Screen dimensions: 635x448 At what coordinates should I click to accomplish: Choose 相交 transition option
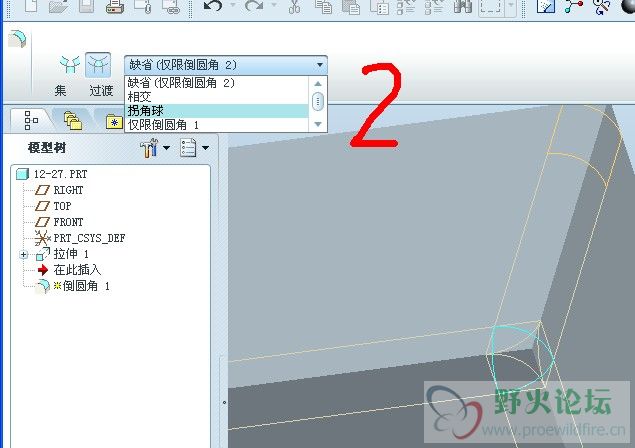coord(217,97)
